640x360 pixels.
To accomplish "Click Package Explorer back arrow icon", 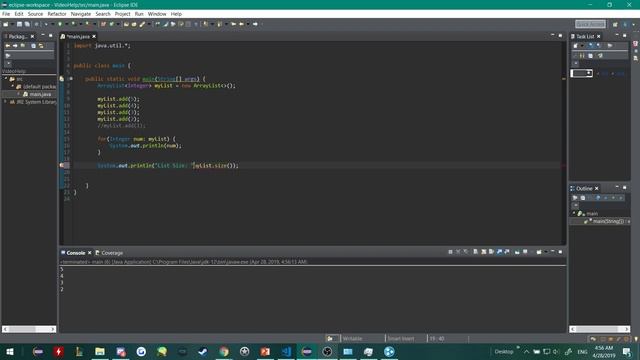I will pos(7,46).
